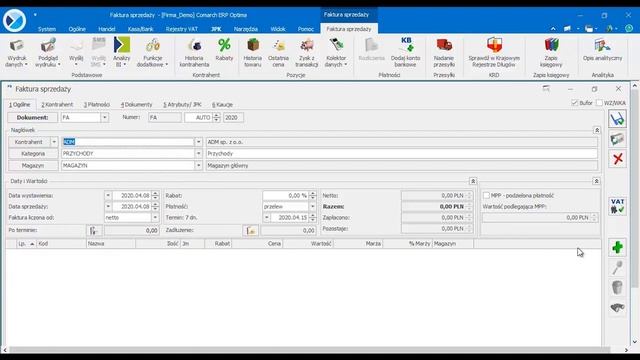Open Data wystawienia calendar dropdown
640x360 pixels.
click(x=108, y=196)
